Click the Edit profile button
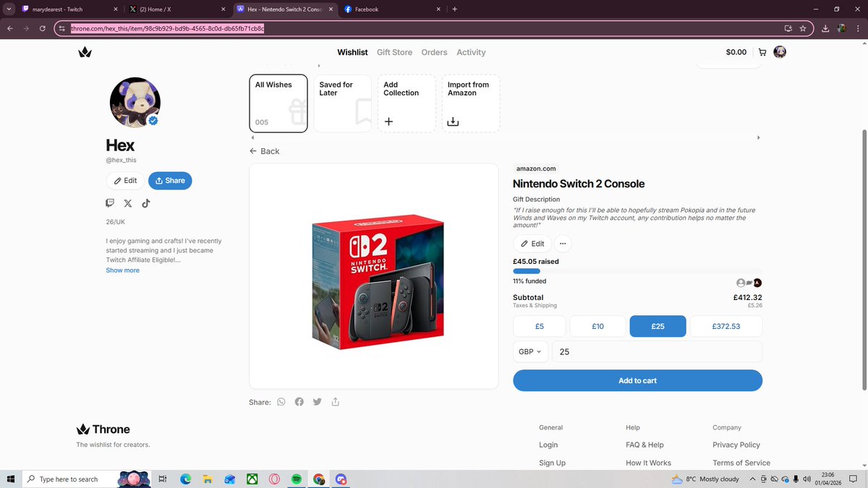Screen dimensions: 868x488 [125, 181]
